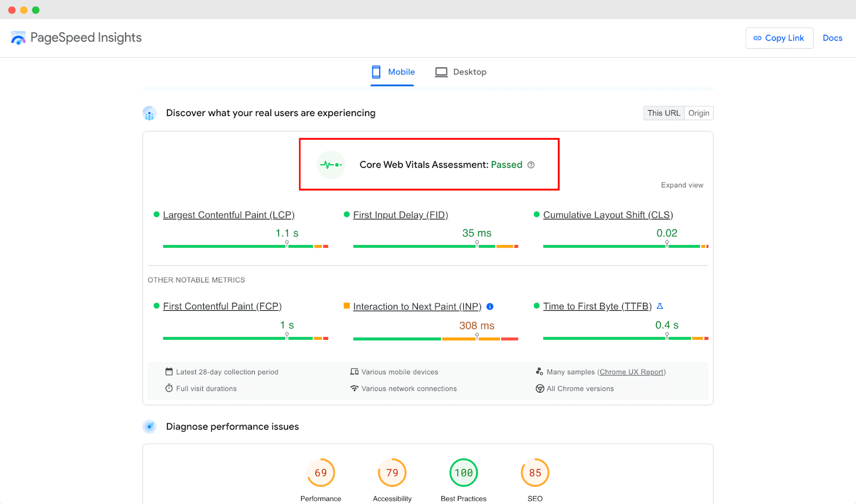
Task: Click the bar chart icon near real users heading
Action: 149,113
